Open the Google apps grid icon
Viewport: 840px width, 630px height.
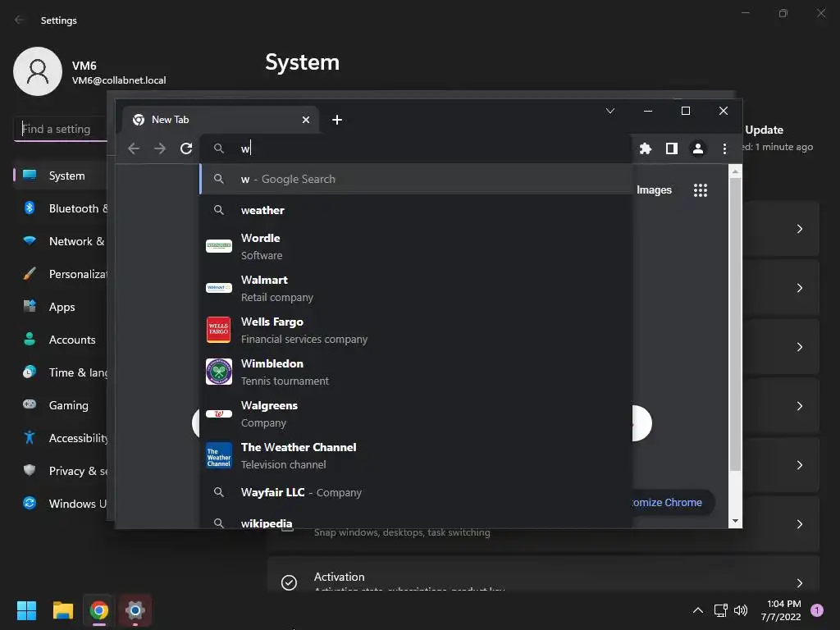click(x=701, y=190)
